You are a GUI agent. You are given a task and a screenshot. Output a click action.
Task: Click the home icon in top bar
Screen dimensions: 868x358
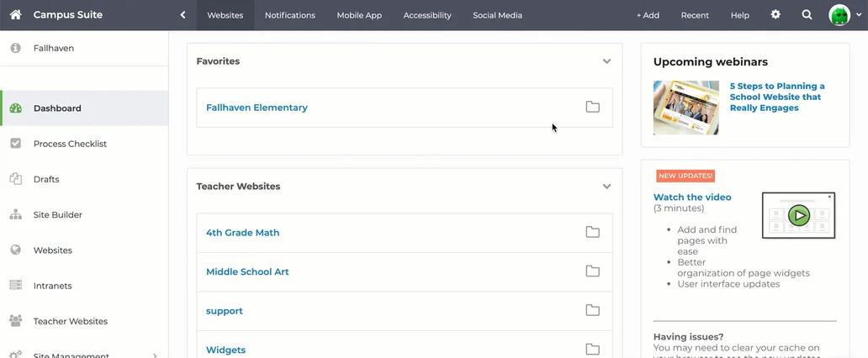[15, 15]
